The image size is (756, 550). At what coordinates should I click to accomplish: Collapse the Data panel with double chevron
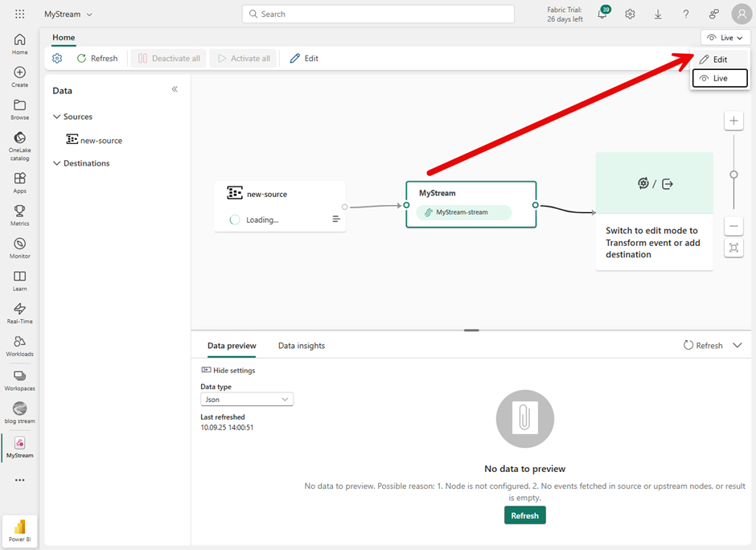point(175,89)
